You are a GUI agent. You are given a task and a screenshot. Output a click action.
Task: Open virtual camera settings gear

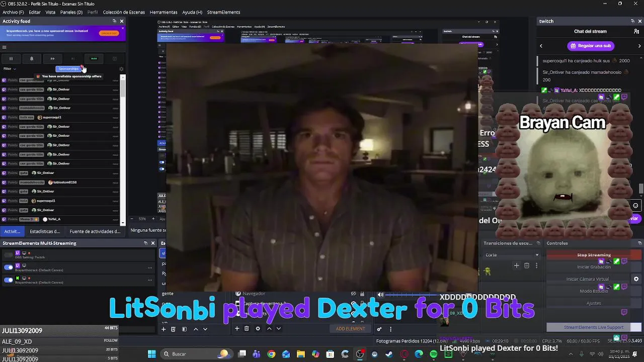coord(636,279)
